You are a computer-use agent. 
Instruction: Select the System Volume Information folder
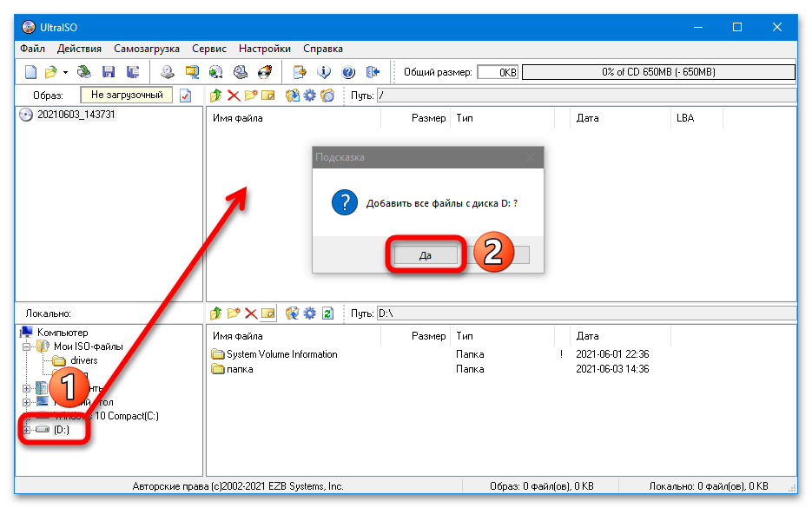tap(281, 354)
